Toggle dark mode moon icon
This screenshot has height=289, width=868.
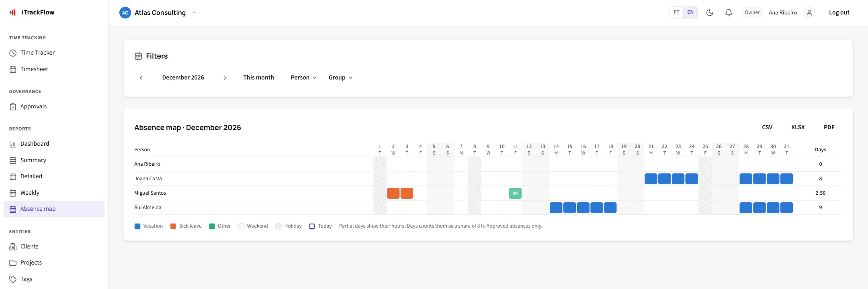pyautogui.click(x=710, y=12)
